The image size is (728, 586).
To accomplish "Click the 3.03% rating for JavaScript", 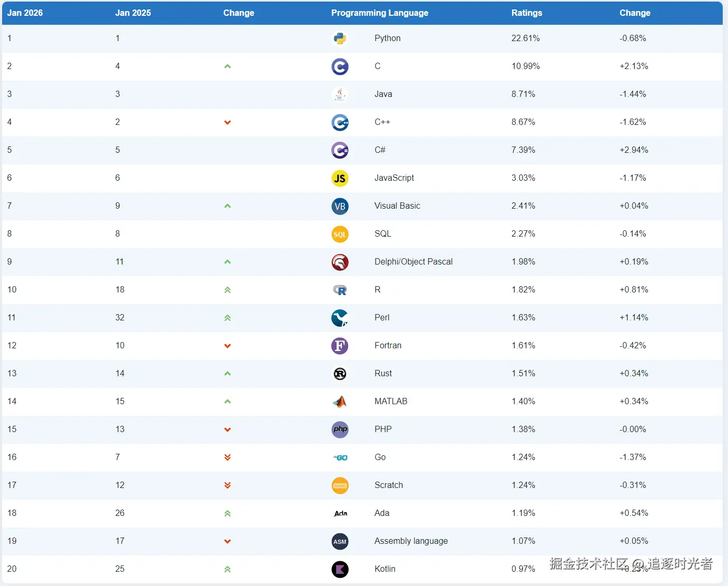I will [523, 178].
